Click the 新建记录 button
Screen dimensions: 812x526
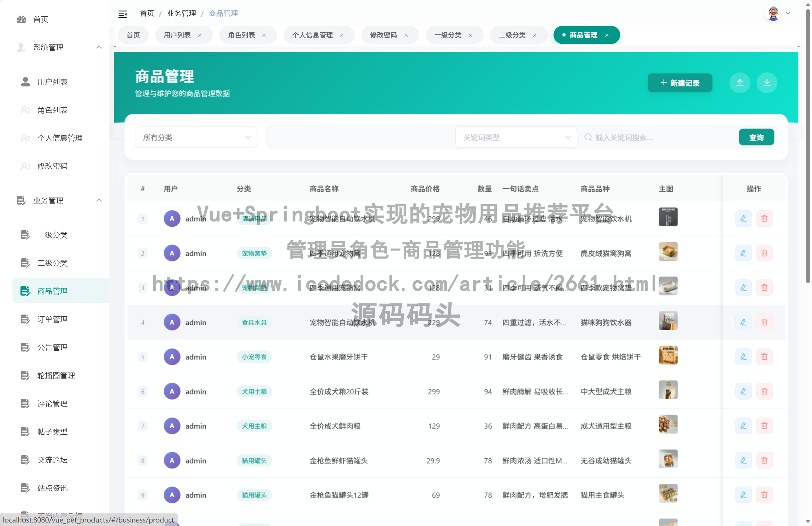click(x=680, y=83)
